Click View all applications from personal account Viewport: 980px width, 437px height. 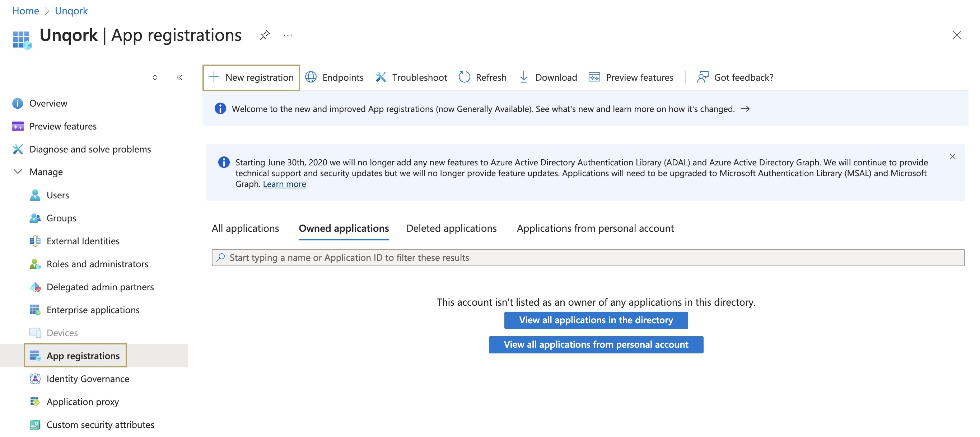[x=596, y=345]
